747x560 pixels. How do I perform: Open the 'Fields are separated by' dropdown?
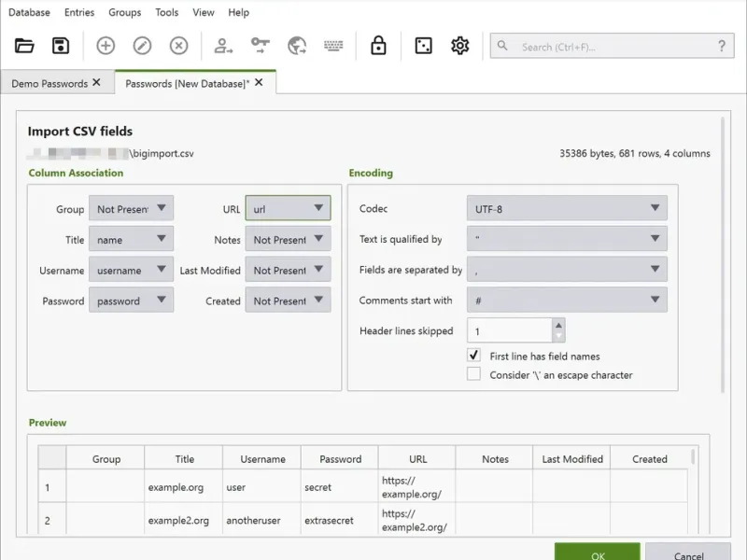pos(567,270)
